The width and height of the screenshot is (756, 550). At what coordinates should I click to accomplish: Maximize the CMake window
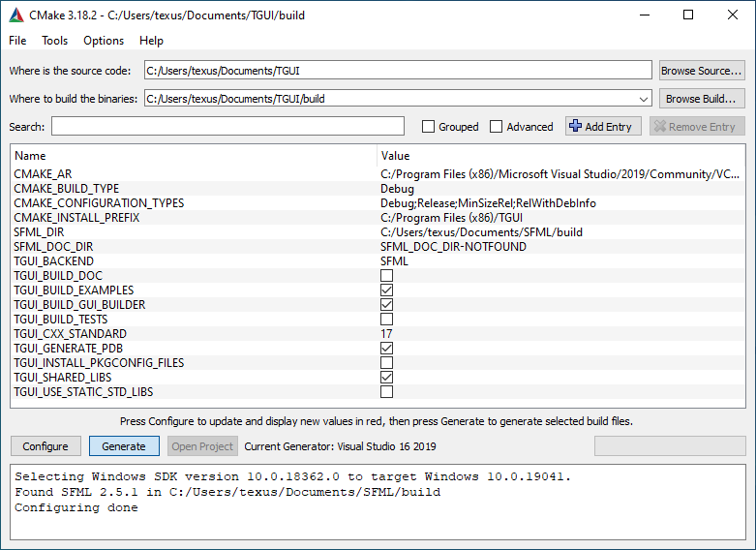coord(688,15)
